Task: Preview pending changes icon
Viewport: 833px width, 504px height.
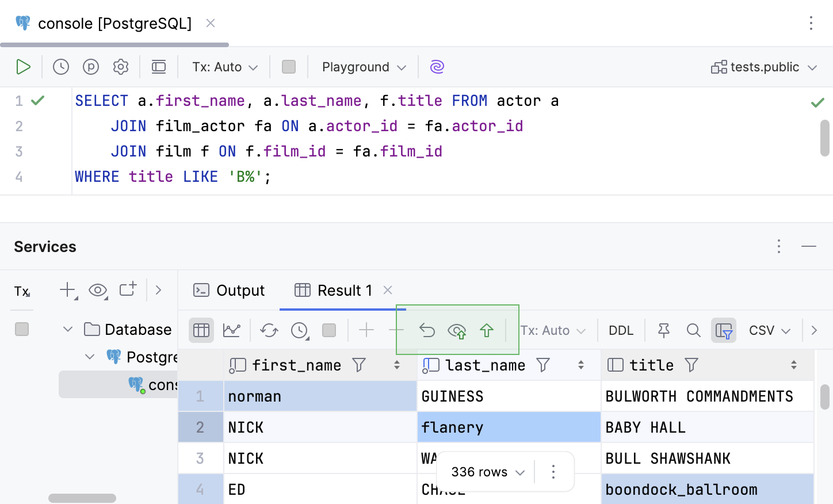Action: (x=457, y=330)
